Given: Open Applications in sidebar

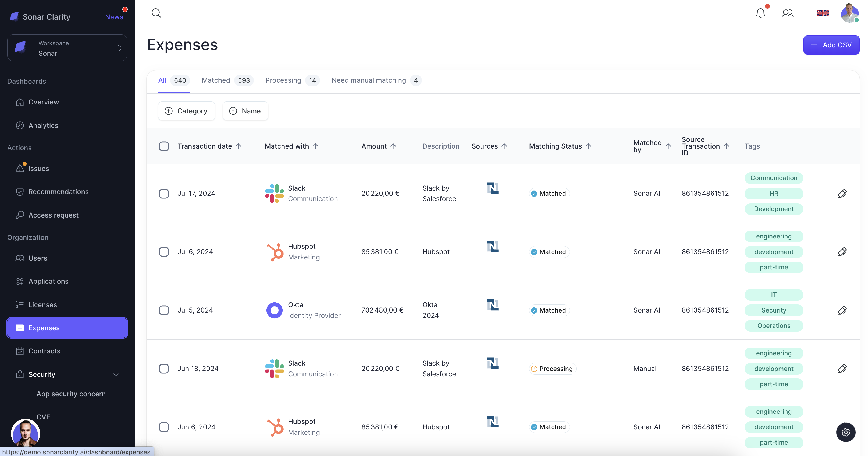Looking at the screenshot, I should pyautogui.click(x=67, y=281).
